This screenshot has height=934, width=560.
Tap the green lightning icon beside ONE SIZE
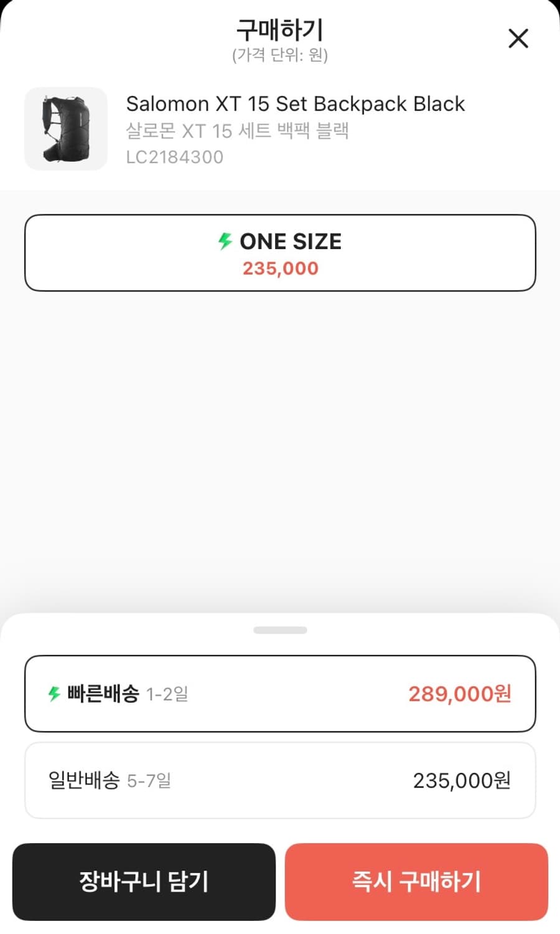click(225, 241)
